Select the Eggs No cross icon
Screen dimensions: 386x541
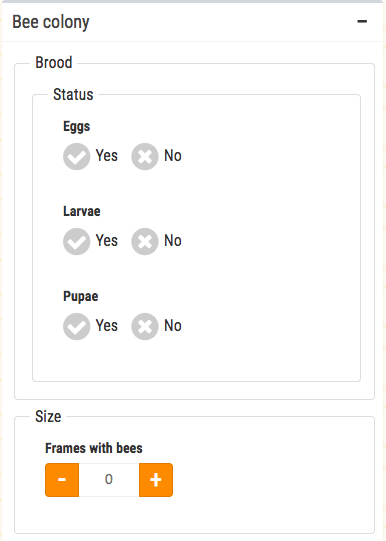point(145,156)
